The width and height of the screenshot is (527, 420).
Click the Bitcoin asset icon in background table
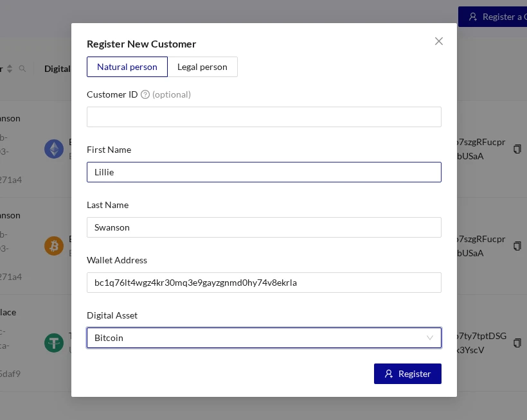(x=54, y=246)
